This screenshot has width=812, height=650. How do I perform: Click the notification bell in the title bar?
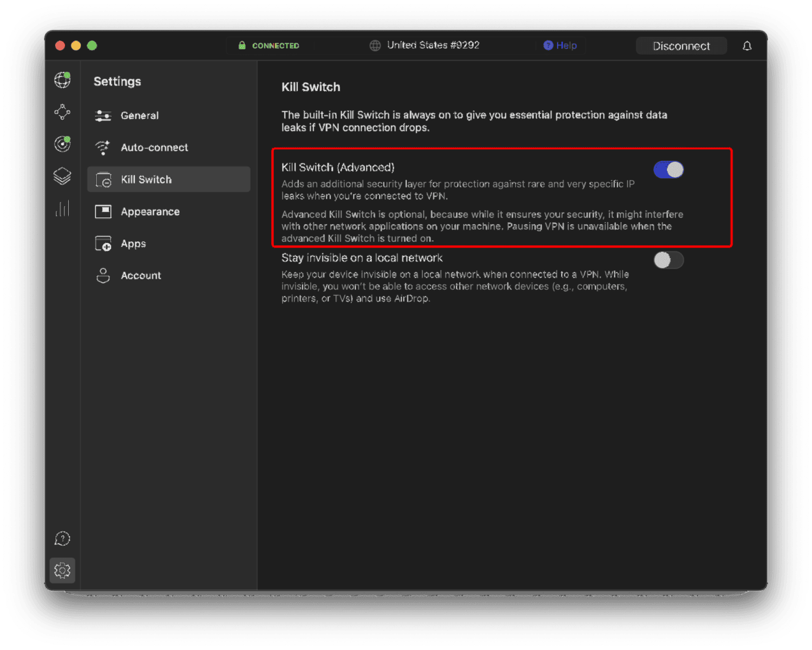[747, 45]
